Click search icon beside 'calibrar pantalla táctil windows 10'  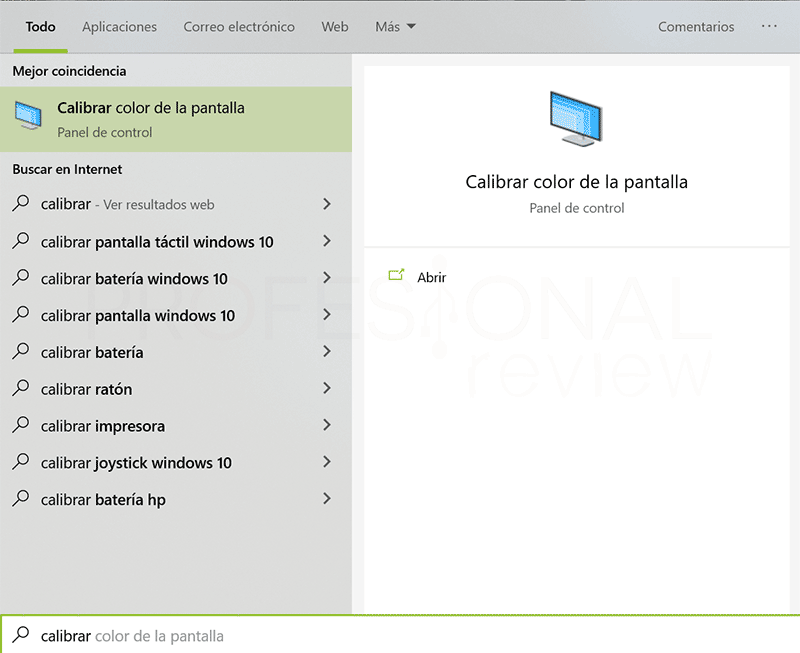(x=21, y=240)
